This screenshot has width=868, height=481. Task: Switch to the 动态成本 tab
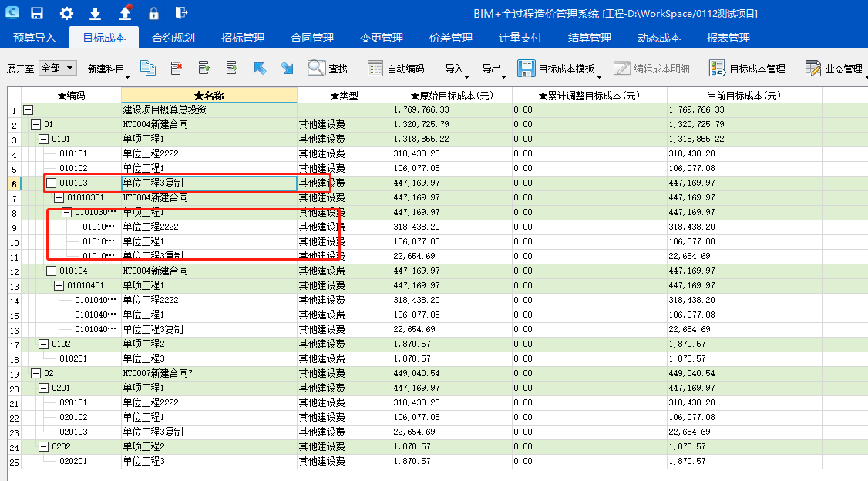click(659, 38)
